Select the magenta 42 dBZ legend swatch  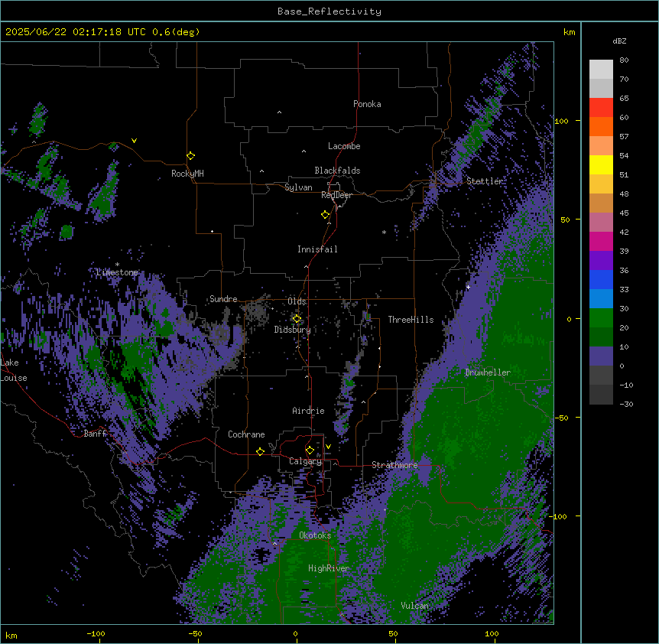pyautogui.click(x=601, y=241)
